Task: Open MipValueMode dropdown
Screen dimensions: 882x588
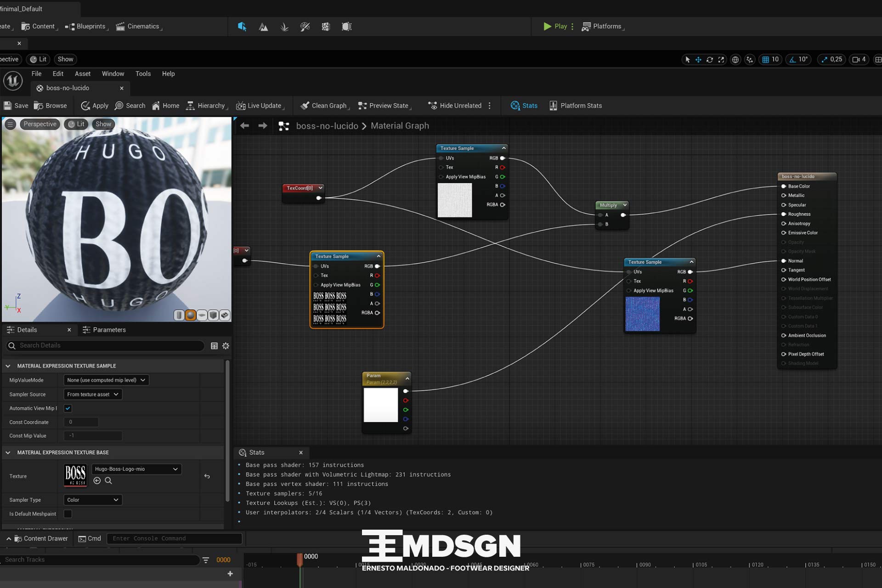Action: click(x=106, y=380)
